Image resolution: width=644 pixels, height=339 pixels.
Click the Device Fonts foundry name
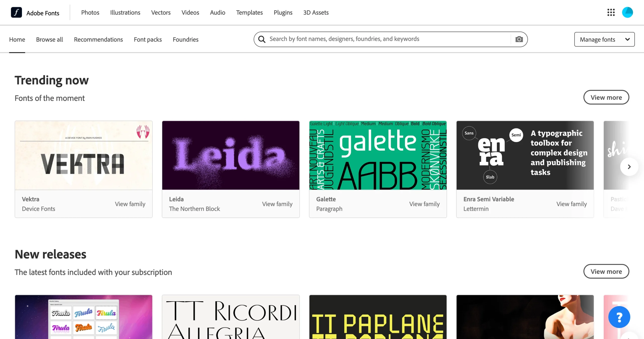pos(38,209)
